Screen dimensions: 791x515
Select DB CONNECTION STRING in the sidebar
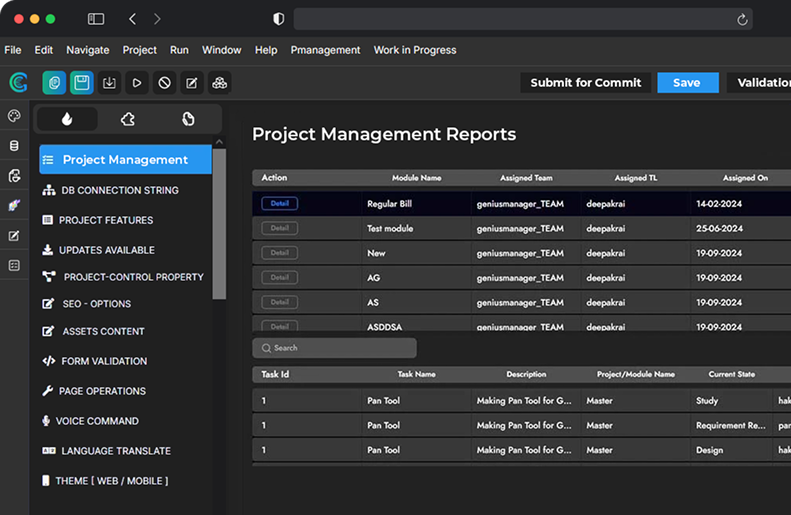tap(120, 190)
